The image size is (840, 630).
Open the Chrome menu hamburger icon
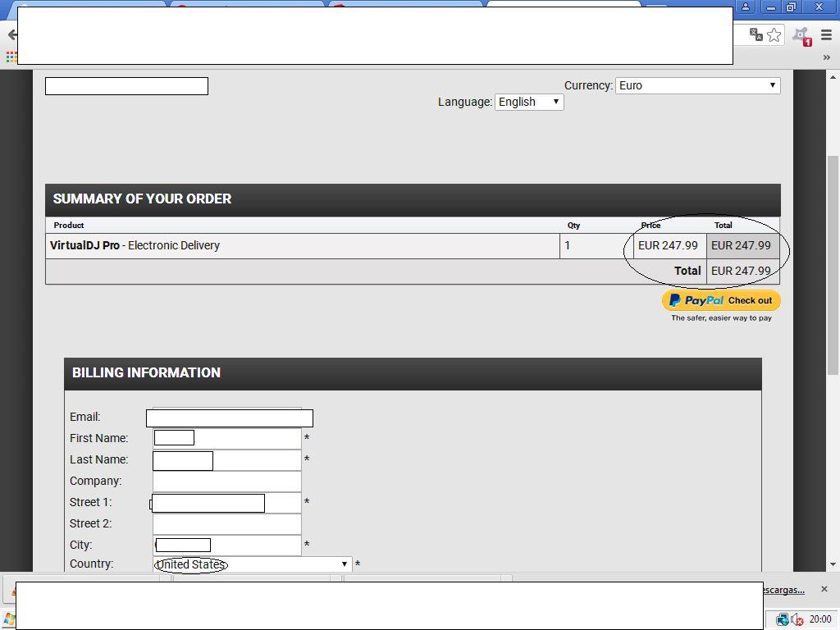[826, 35]
